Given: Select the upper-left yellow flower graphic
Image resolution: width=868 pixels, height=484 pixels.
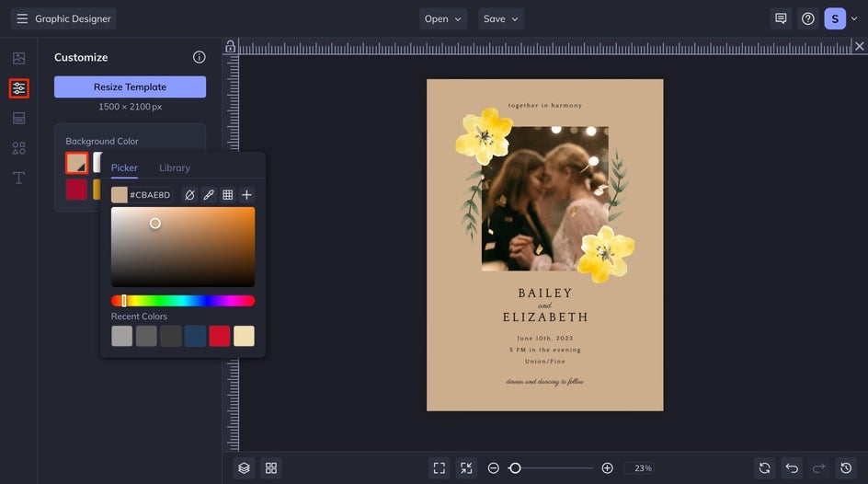Looking at the screenshot, I should [x=484, y=135].
